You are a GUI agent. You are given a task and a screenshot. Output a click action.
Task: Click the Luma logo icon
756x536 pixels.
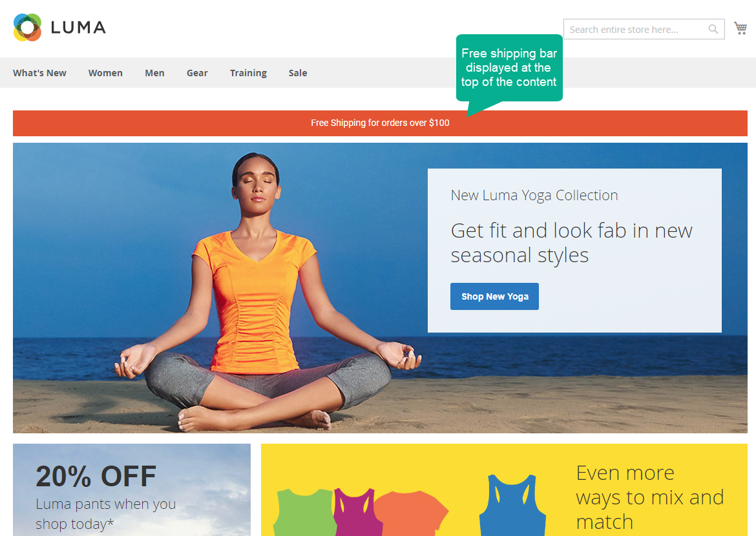[28, 28]
